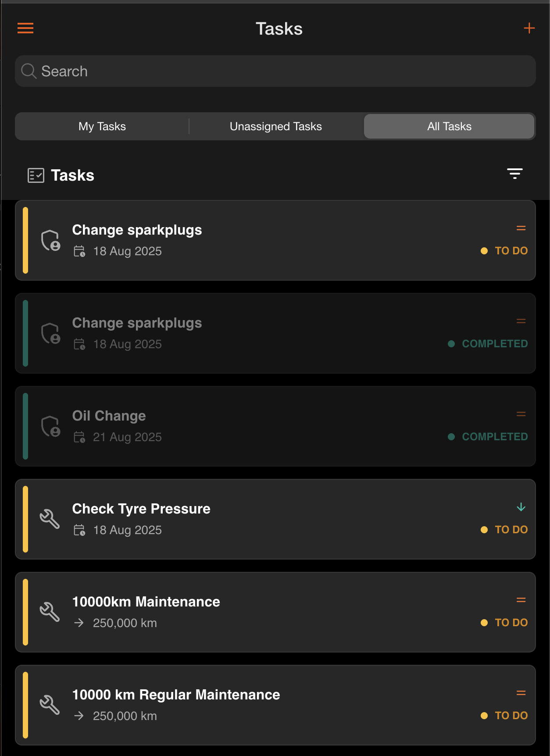Focus the Search input field
The width and height of the screenshot is (550, 756).
tap(275, 71)
